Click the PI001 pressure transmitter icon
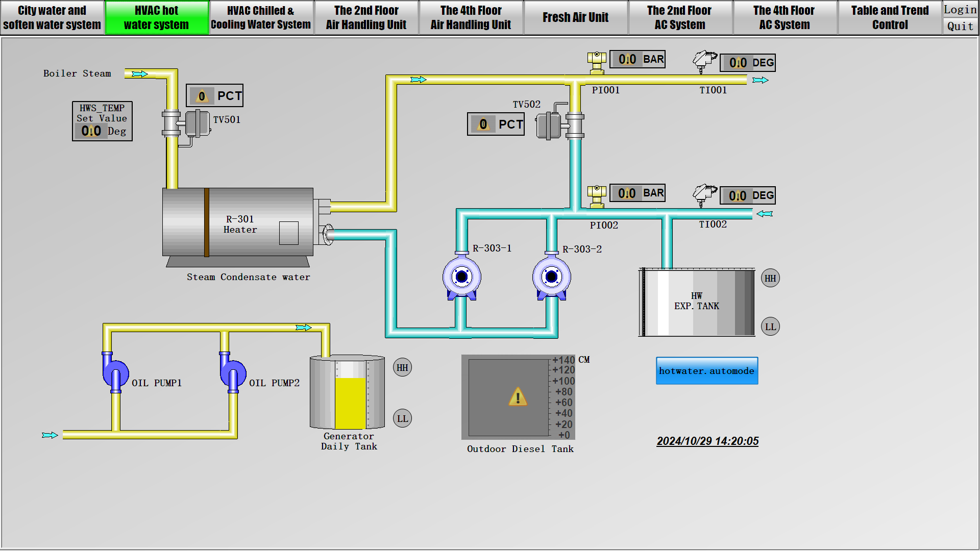Screen dimensions: 980x551 [x=596, y=62]
